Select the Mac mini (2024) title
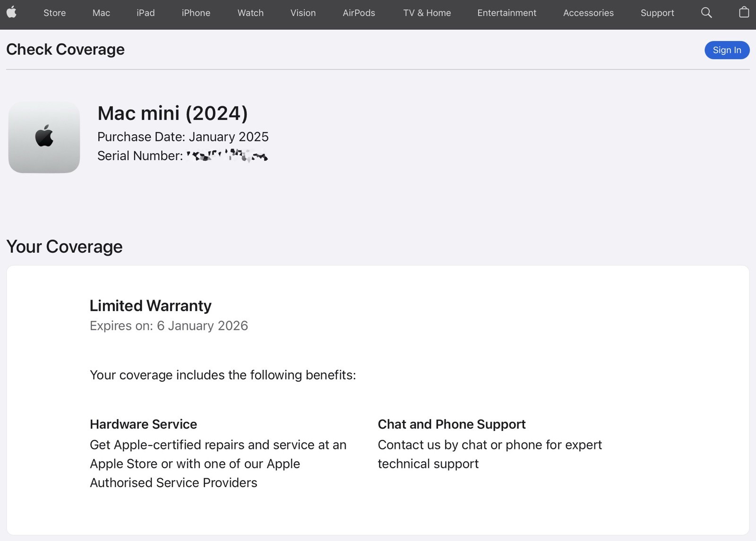Image resolution: width=756 pixels, height=541 pixels. pos(172,113)
